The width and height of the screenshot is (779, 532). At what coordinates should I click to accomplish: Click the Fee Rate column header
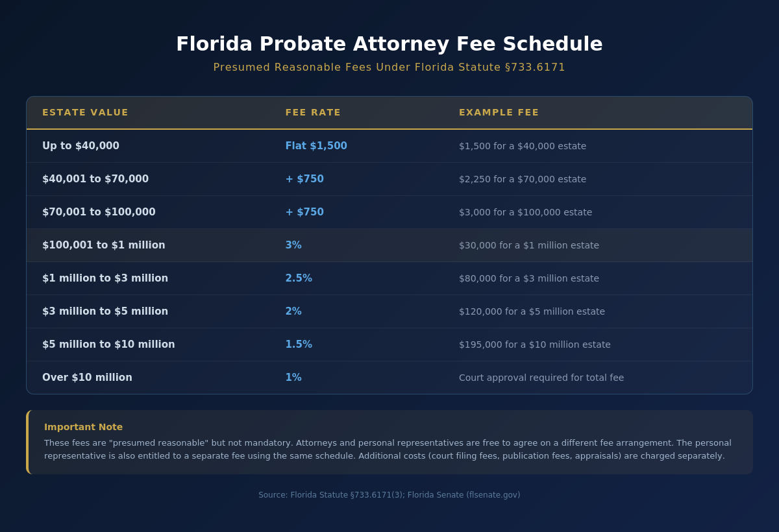[x=313, y=112]
